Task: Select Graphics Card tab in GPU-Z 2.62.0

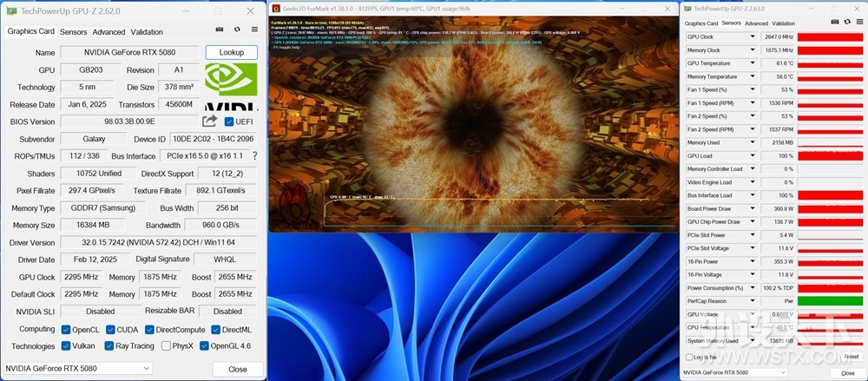Action: pyautogui.click(x=31, y=31)
